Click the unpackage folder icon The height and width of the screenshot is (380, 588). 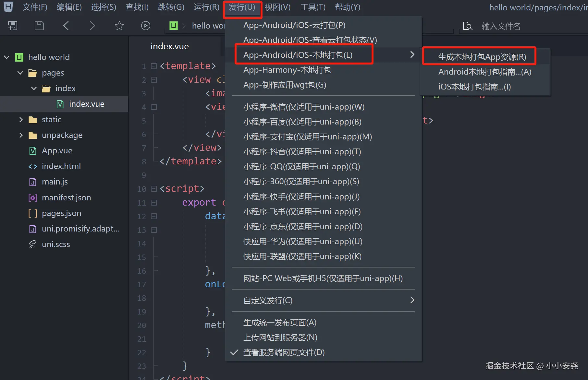32,135
